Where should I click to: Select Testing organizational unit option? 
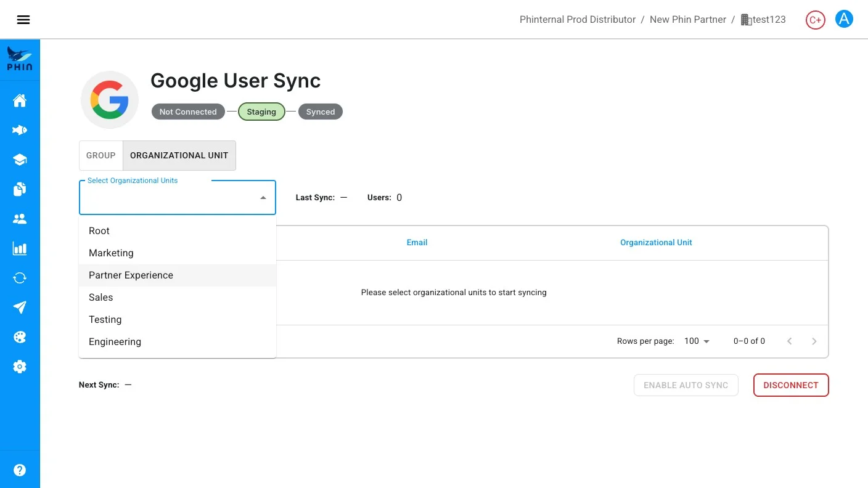(178, 320)
